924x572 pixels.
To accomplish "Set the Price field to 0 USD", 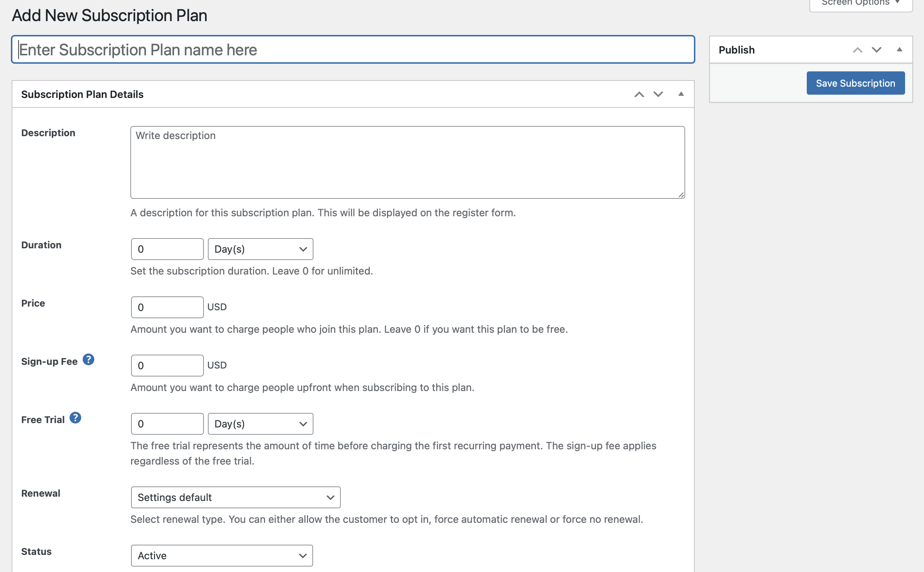I will pyautogui.click(x=167, y=307).
